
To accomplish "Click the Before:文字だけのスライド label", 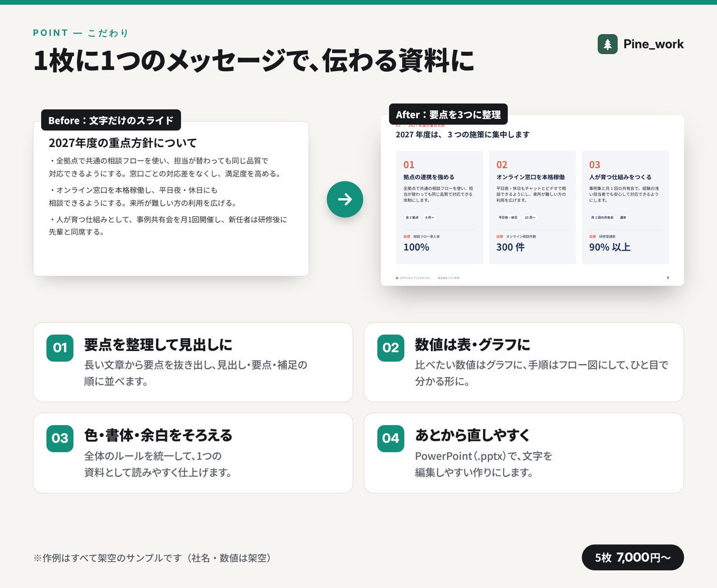I will tap(111, 120).
